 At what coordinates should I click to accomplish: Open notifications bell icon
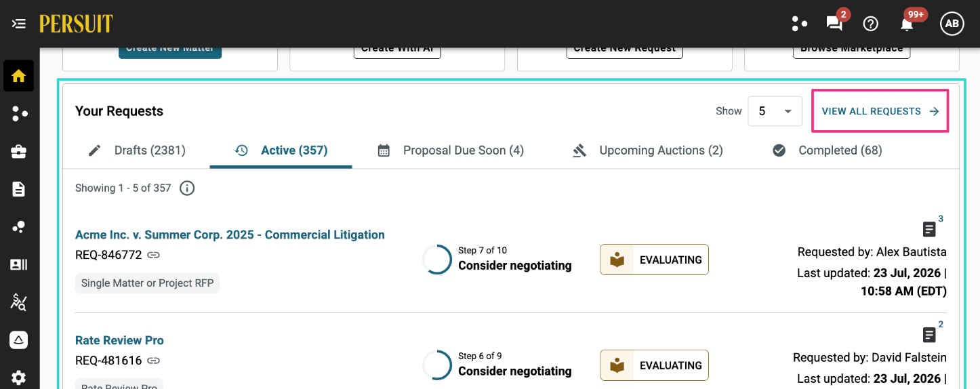coord(907,24)
